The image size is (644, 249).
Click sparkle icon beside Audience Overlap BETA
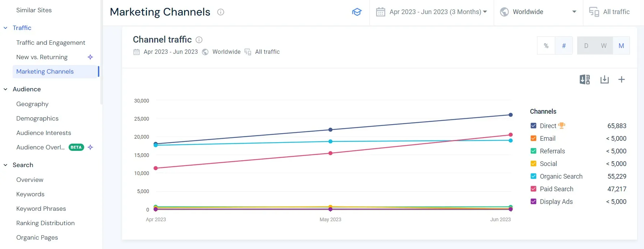point(90,147)
